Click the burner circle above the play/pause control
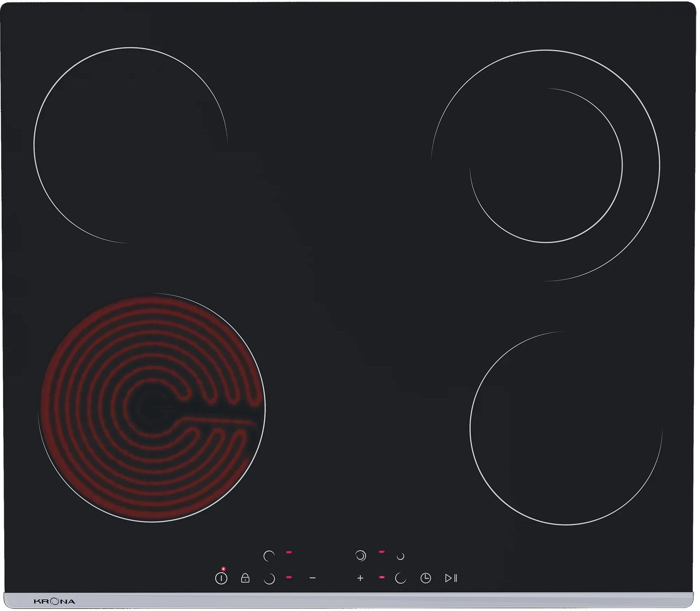 point(566,428)
